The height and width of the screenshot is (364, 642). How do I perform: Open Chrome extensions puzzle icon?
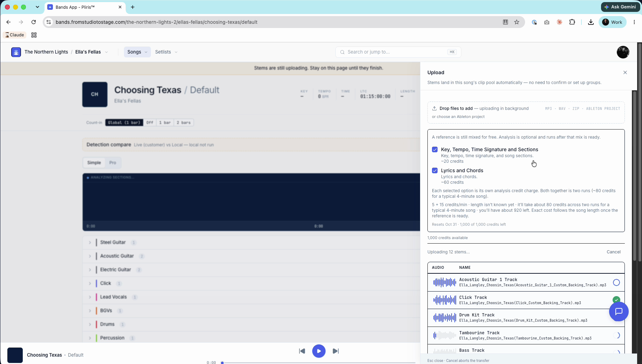(x=572, y=22)
